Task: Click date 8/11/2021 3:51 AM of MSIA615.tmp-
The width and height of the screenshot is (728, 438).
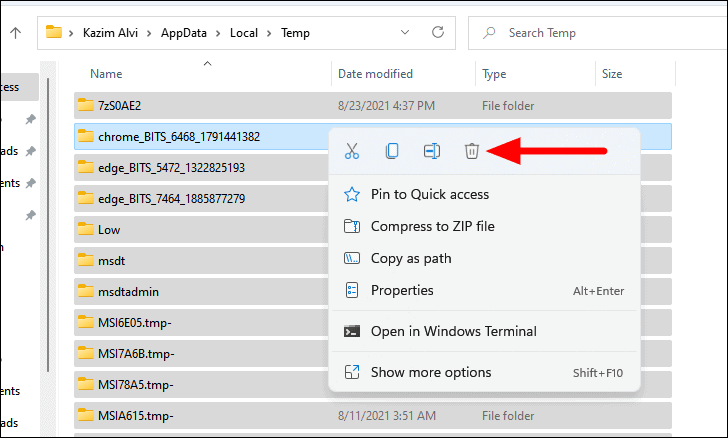Action: click(x=387, y=416)
